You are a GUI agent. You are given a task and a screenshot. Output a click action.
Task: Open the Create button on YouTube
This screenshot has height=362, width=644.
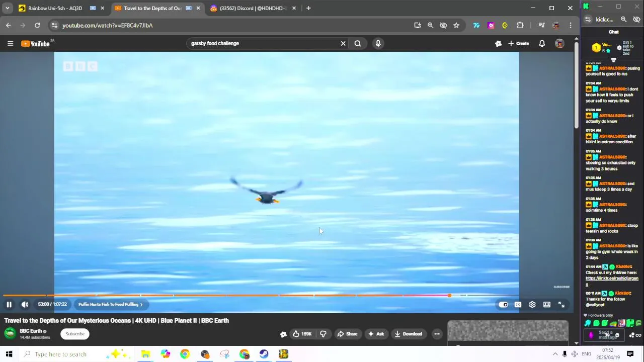(518, 44)
